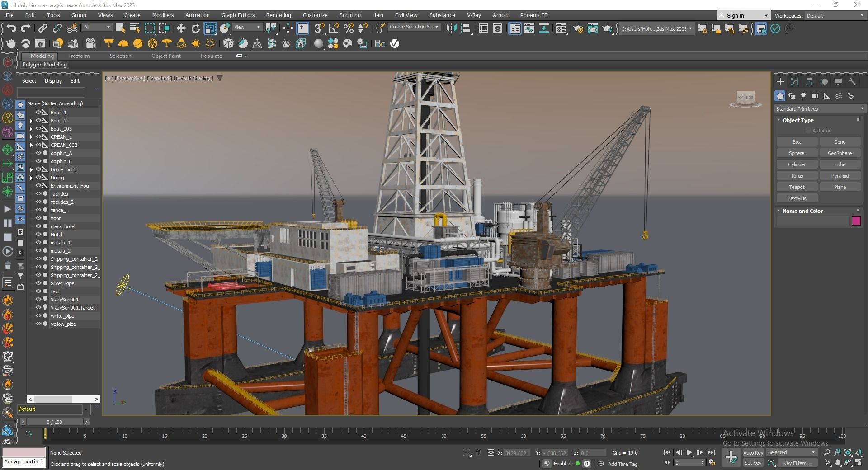This screenshot has height=470, width=868.
Task: Switch to Helpers creation category
Action: (827, 96)
